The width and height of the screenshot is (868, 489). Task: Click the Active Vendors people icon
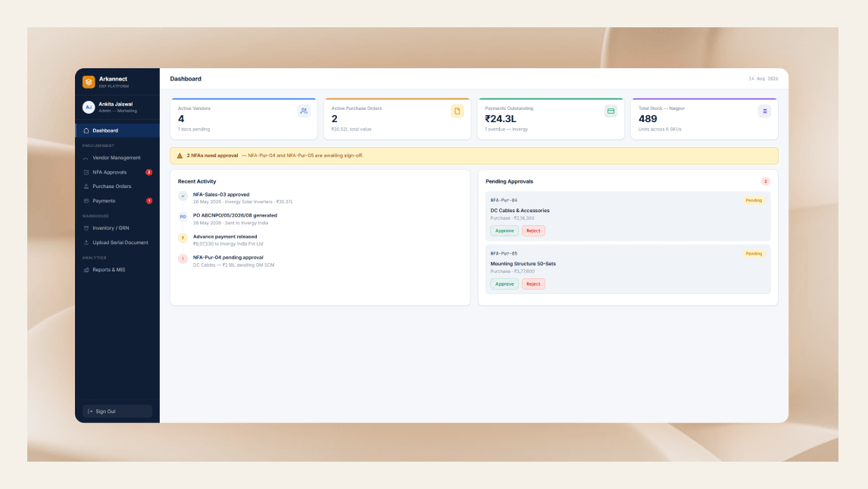tap(304, 111)
